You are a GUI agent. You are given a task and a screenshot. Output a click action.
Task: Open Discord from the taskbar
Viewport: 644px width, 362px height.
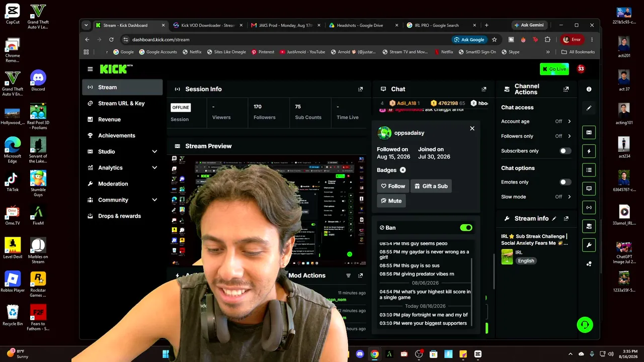click(x=360, y=354)
